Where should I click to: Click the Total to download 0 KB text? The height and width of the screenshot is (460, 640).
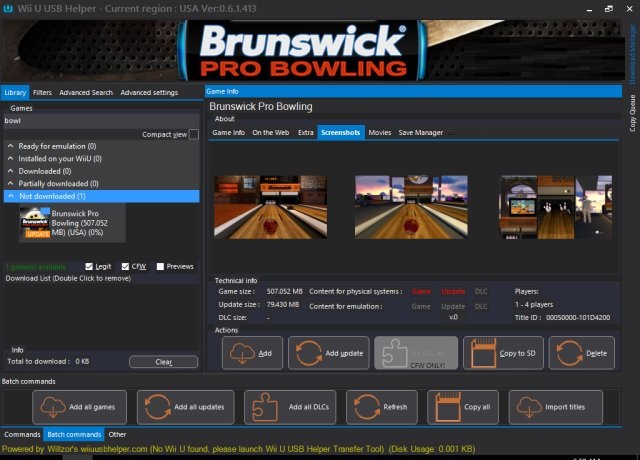click(48, 362)
